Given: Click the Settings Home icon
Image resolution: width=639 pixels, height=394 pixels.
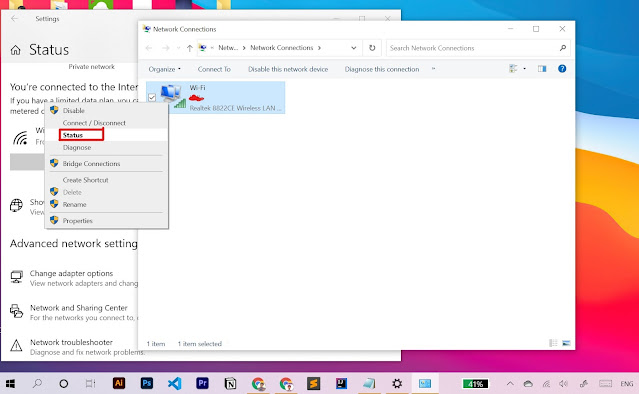Looking at the screenshot, I should [x=15, y=50].
